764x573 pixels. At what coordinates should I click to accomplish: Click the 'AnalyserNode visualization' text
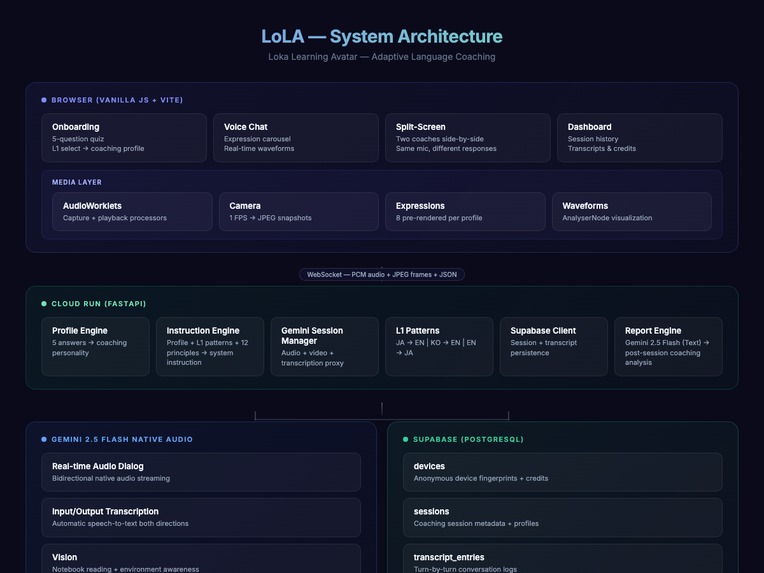click(607, 218)
